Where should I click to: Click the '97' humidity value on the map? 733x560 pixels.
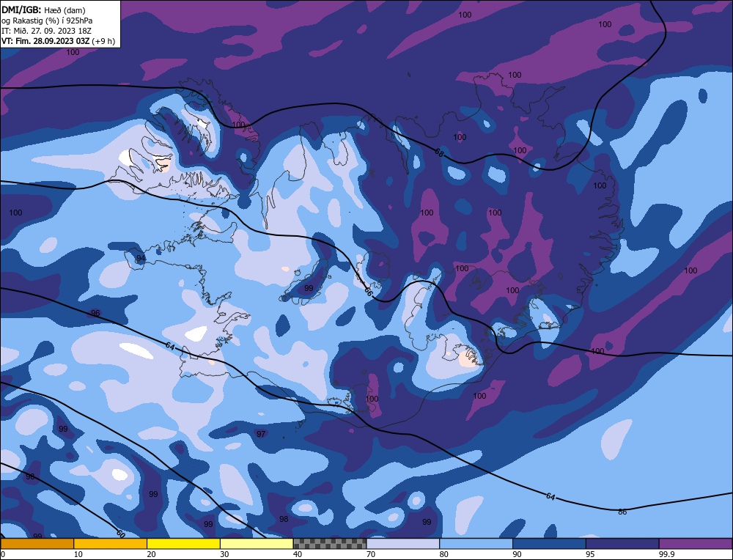click(261, 434)
